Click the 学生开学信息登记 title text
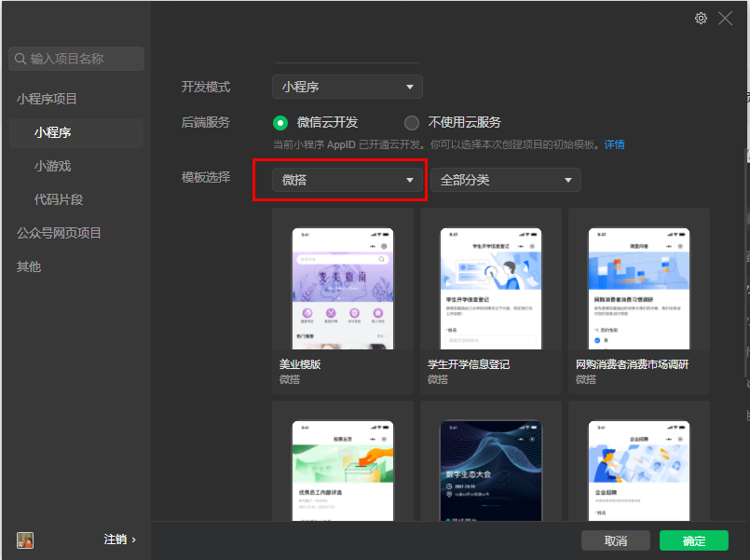Screen dimensions: 750x560 [469, 364]
